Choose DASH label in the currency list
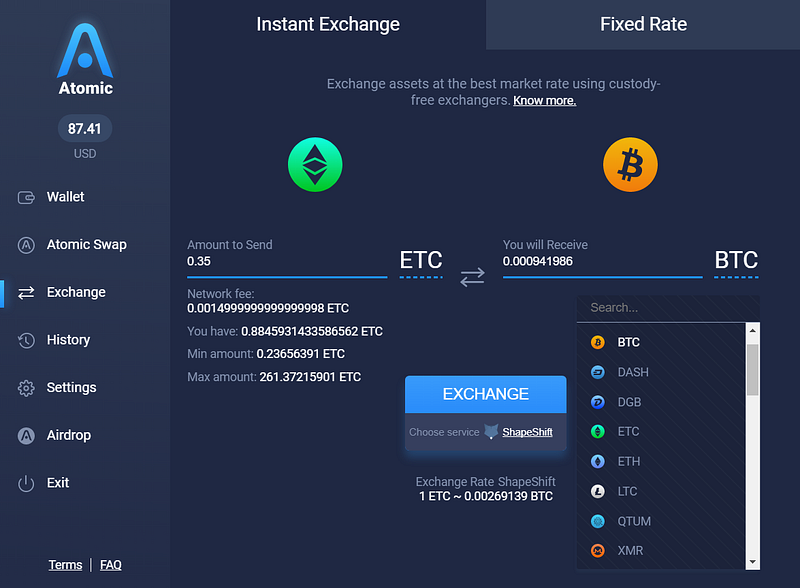Screen dimensions: 800x588 633,372
